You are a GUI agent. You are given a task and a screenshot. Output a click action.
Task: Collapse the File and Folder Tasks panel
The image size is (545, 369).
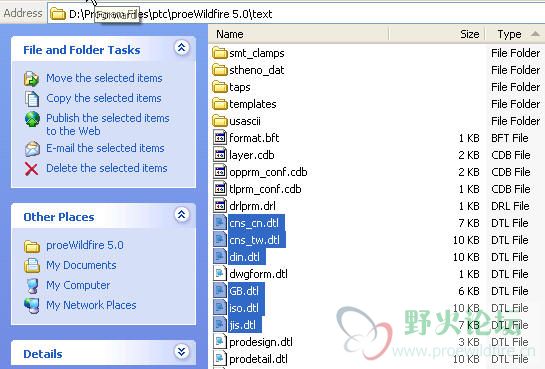pos(181,48)
